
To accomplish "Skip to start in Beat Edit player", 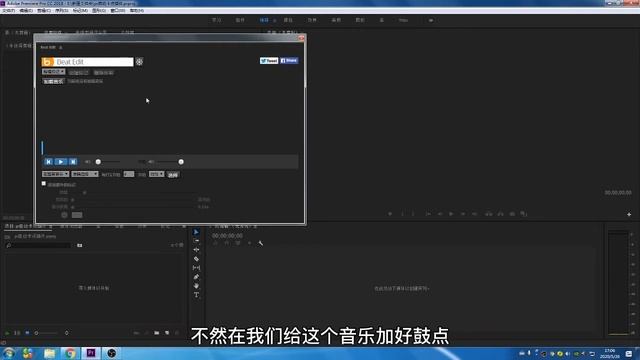I will [49, 162].
